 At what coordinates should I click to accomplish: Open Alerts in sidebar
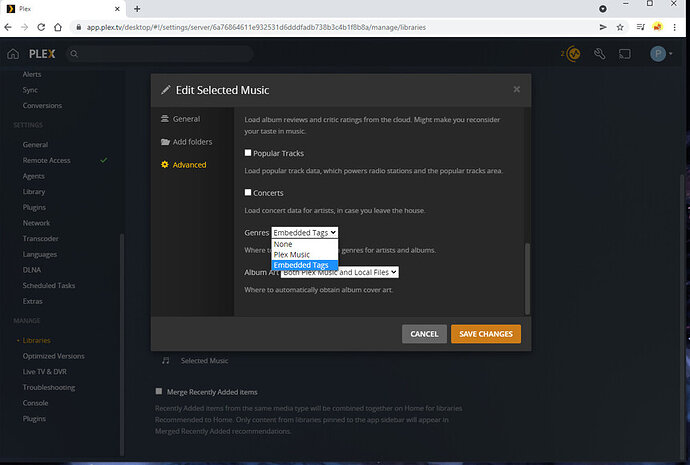[32, 74]
